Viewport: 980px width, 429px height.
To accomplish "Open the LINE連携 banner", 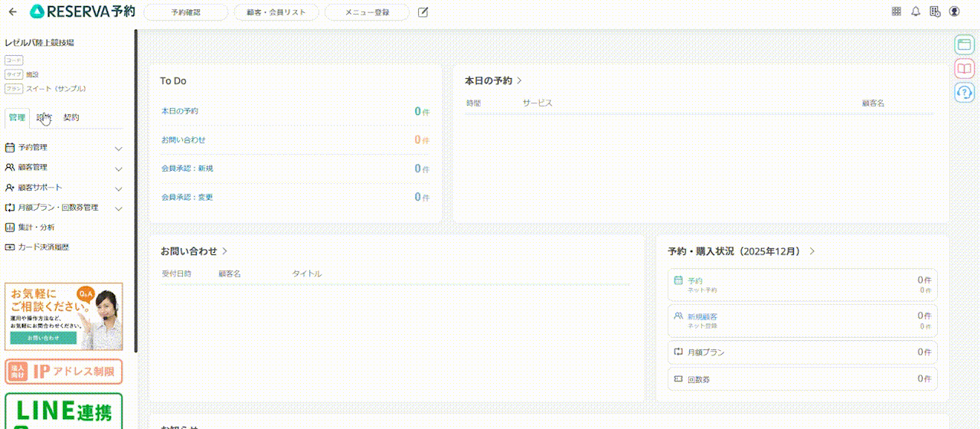I will (64, 411).
